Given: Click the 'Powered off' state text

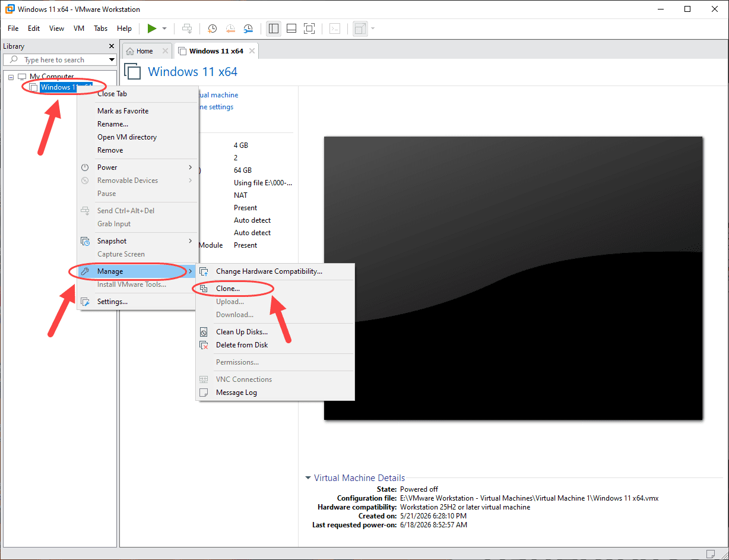Looking at the screenshot, I should [x=419, y=489].
